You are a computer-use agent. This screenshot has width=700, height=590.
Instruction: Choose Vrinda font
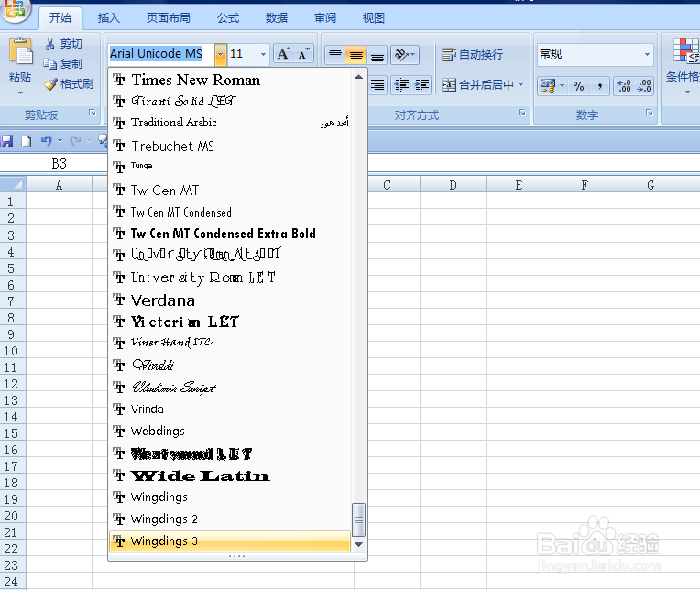230,410
